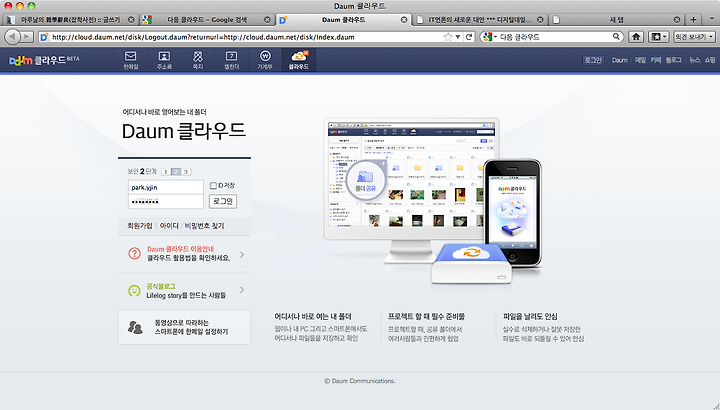Viewport: 720px width, 410px height.
Task: Open a new tab with the plus button
Action: coord(693,19)
